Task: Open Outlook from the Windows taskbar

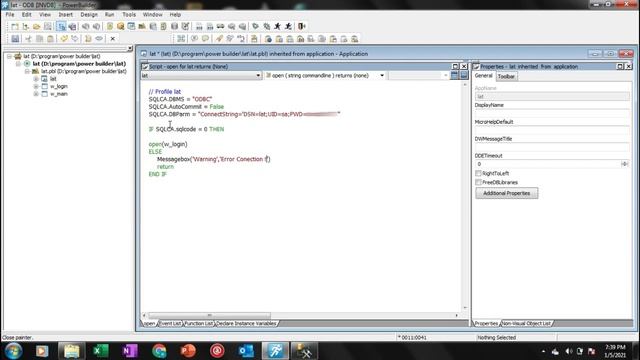Action: click(246, 351)
